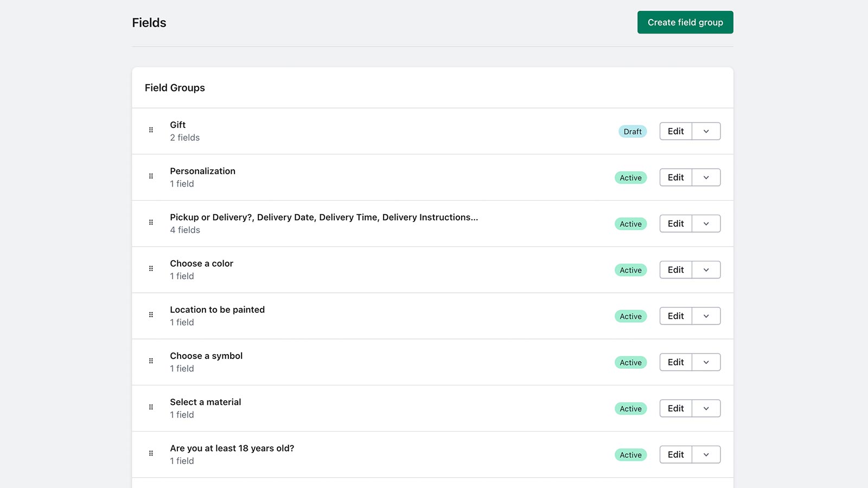Click the Draft status badge on Gift
868x488 pixels.
pos(632,131)
